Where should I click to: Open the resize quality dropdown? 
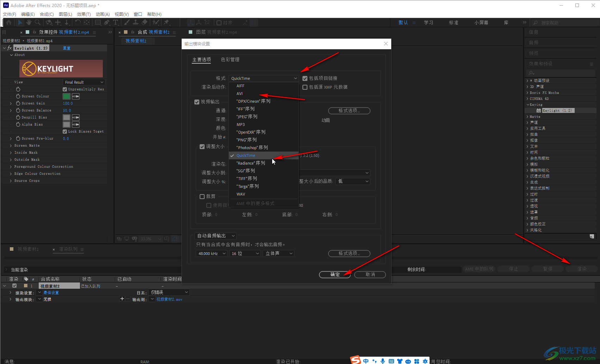pos(353,181)
